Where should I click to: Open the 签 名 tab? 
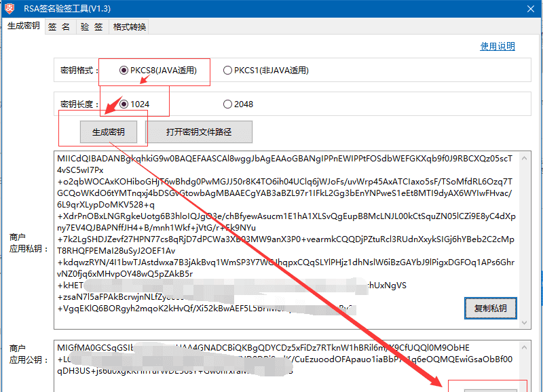click(59, 27)
